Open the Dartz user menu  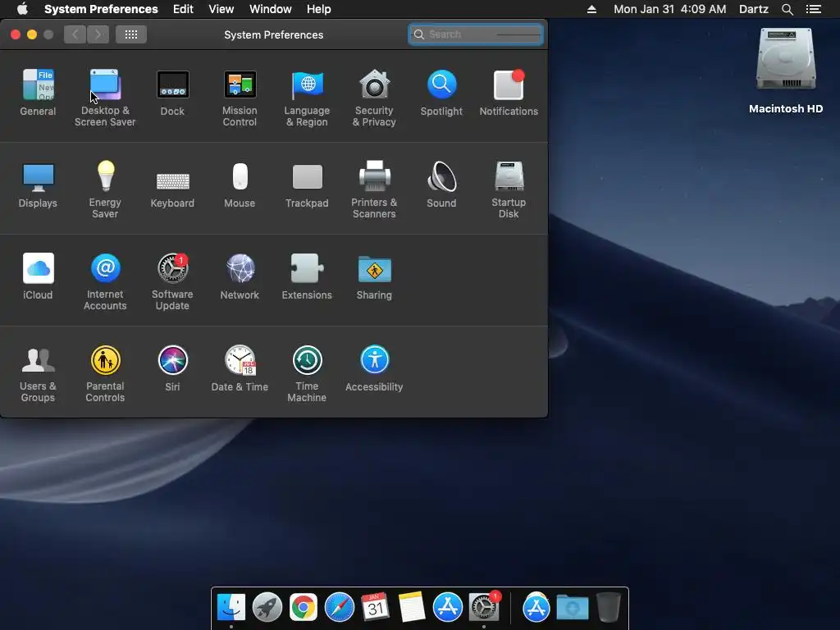[754, 9]
